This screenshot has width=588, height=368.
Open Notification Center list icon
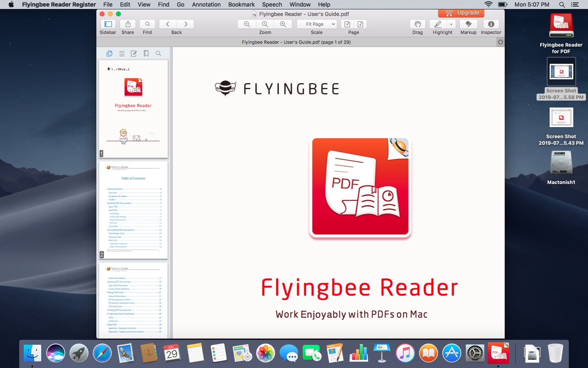click(x=575, y=4)
